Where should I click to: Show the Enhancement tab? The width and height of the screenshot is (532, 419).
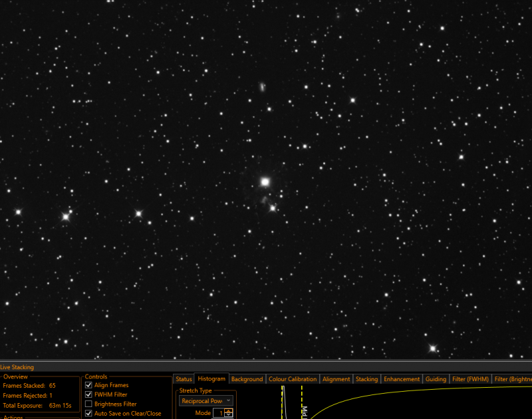[402, 379]
